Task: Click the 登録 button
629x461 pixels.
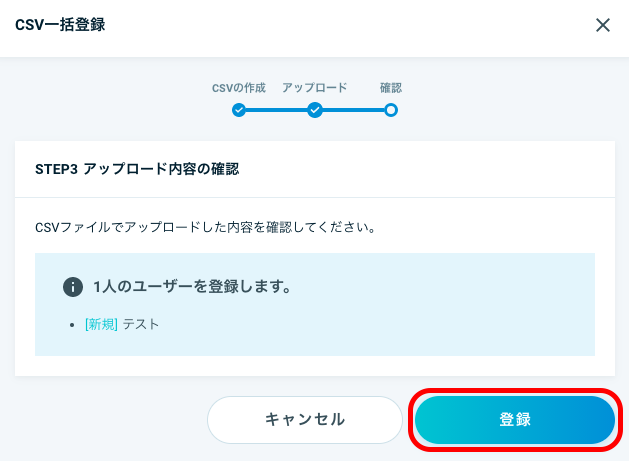Action: coord(515,420)
